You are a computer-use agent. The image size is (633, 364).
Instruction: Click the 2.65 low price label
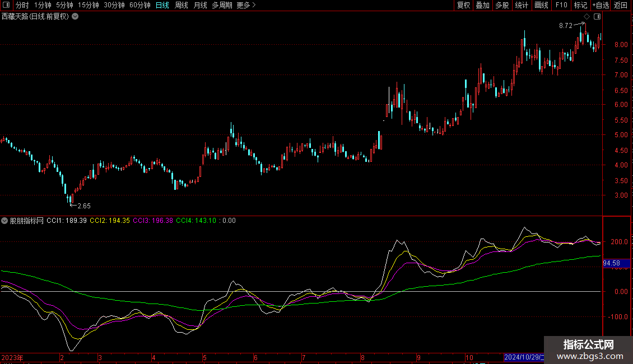pos(84,206)
